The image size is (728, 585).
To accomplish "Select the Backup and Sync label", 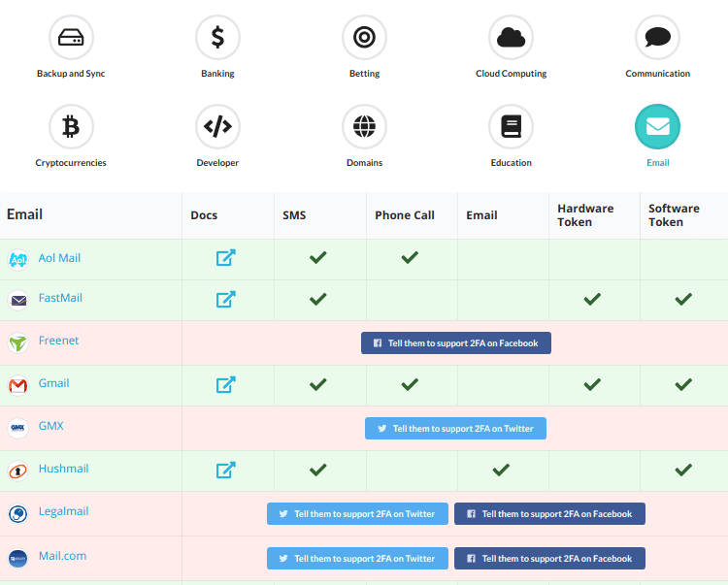I will [71, 74].
